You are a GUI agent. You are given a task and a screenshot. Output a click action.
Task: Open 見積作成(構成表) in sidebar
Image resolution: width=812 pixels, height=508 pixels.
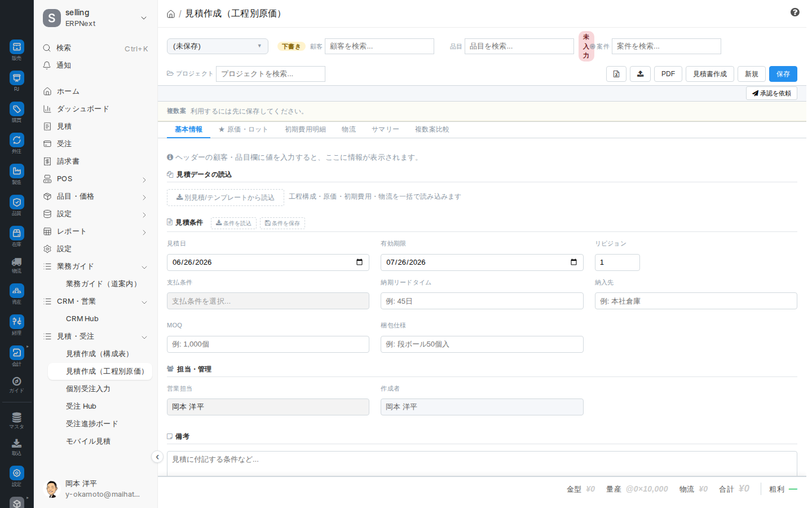tap(100, 354)
